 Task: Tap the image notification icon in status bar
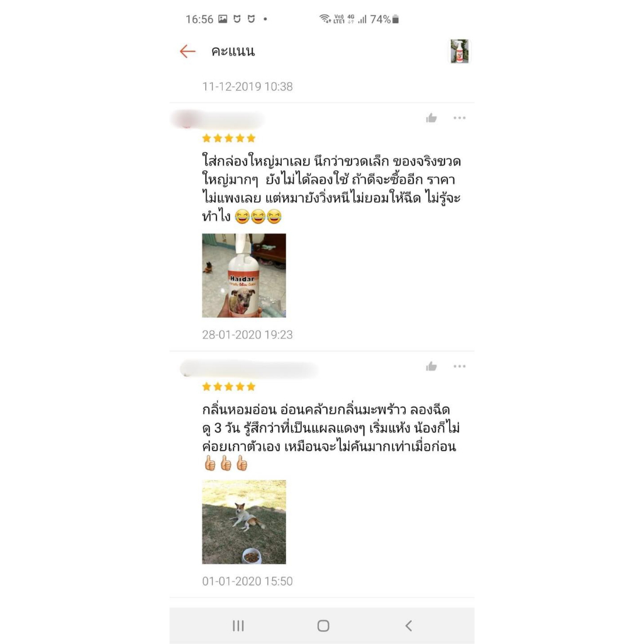pyautogui.click(x=223, y=19)
